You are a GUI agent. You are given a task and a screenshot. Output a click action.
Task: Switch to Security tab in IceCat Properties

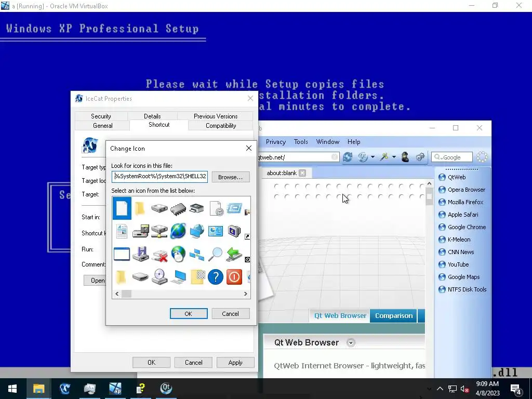tap(101, 116)
